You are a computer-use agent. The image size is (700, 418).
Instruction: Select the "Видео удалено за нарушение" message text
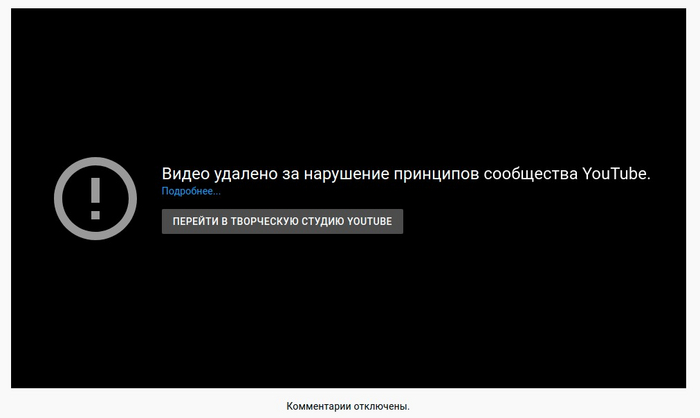tap(275, 174)
